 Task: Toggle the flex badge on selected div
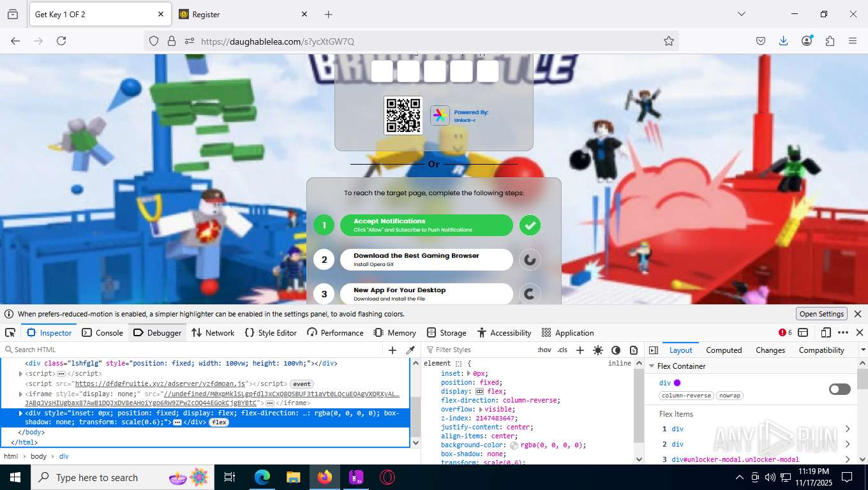coord(219,422)
